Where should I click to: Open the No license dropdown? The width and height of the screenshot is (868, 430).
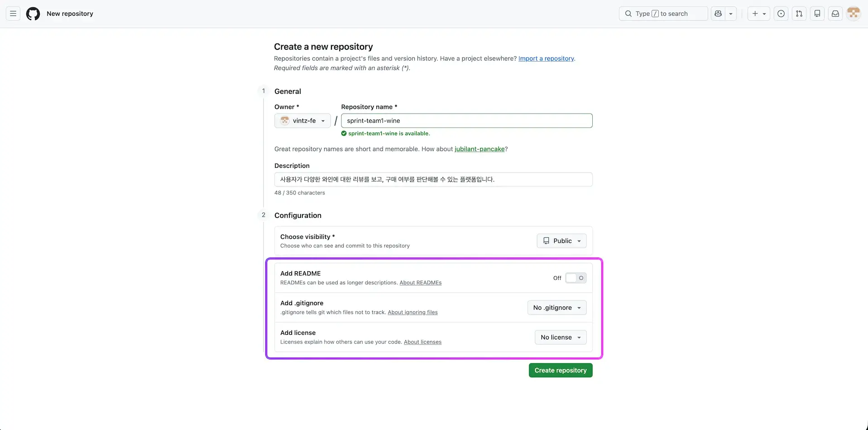(561, 337)
